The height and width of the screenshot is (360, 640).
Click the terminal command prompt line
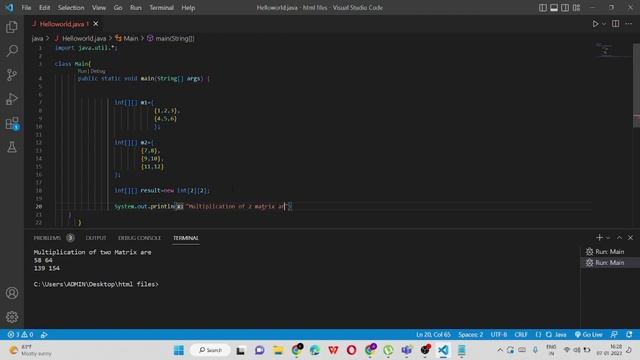(96, 284)
